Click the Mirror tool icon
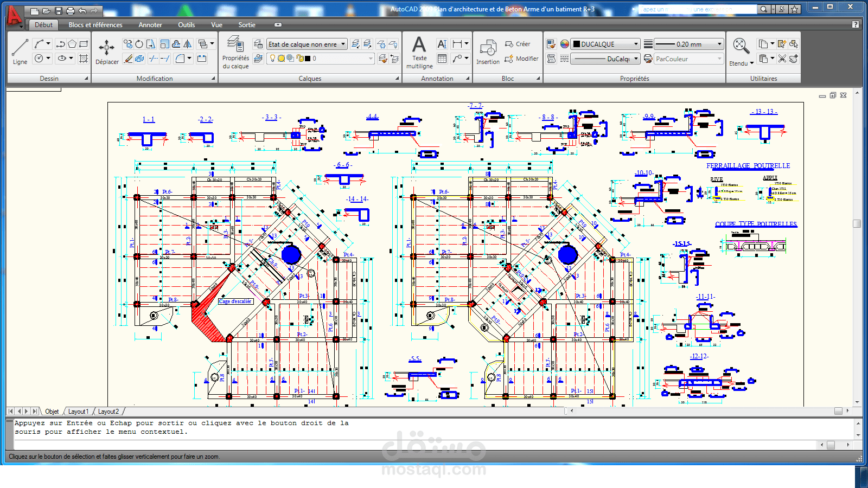868x488 pixels. tap(188, 44)
